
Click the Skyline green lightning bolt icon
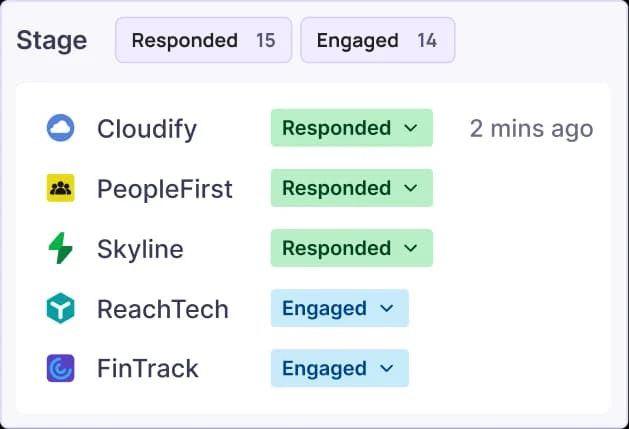click(61, 248)
